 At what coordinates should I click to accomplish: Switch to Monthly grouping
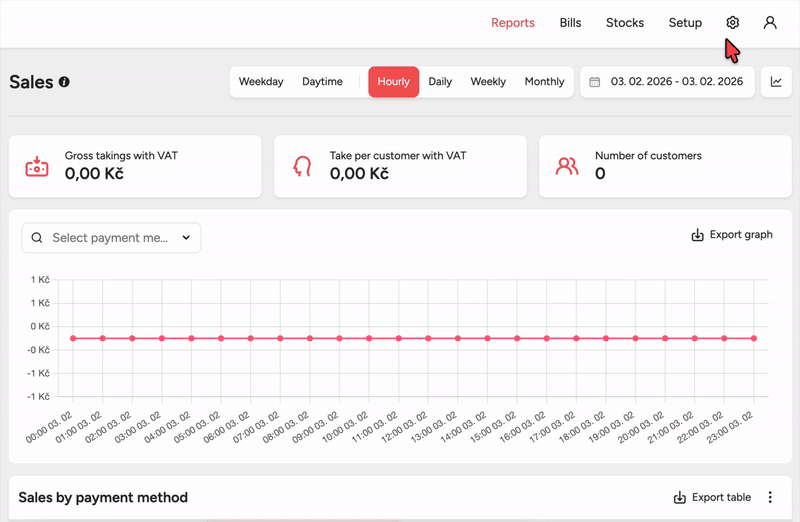pos(544,82)
